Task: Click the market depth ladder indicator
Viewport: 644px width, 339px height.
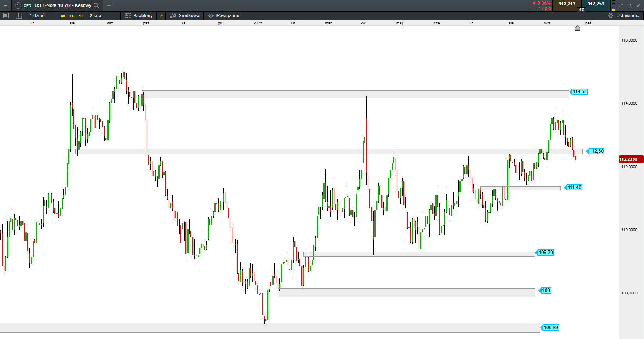Action: [x=613, y=5]
